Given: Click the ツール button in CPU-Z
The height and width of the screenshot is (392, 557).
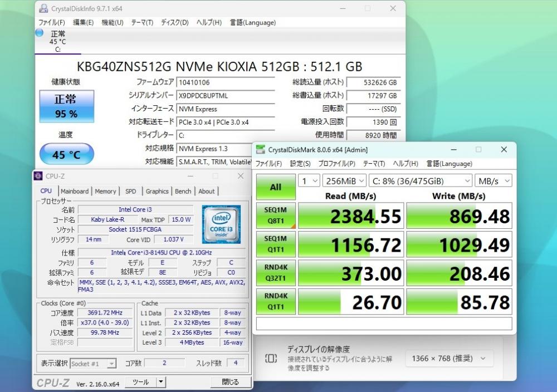Looking at the screenshot, I should pyautogui.click(x=141, y=382).
